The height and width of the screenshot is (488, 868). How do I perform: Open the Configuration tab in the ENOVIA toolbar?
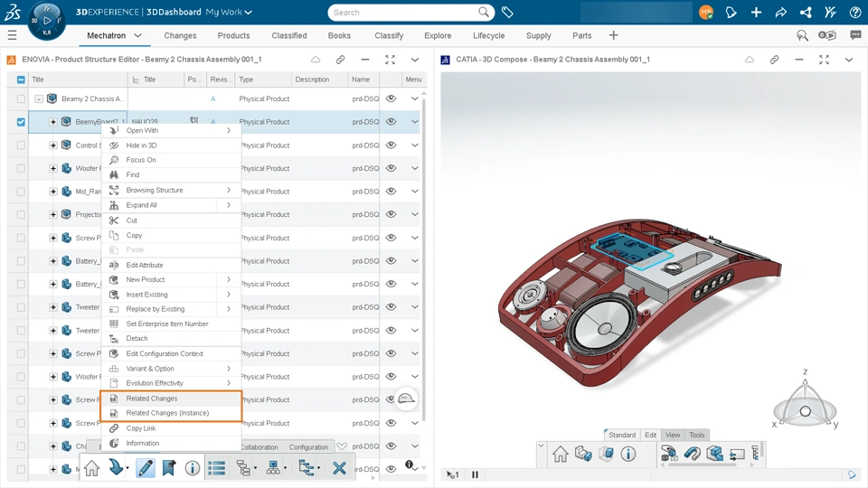click(308, 447)
